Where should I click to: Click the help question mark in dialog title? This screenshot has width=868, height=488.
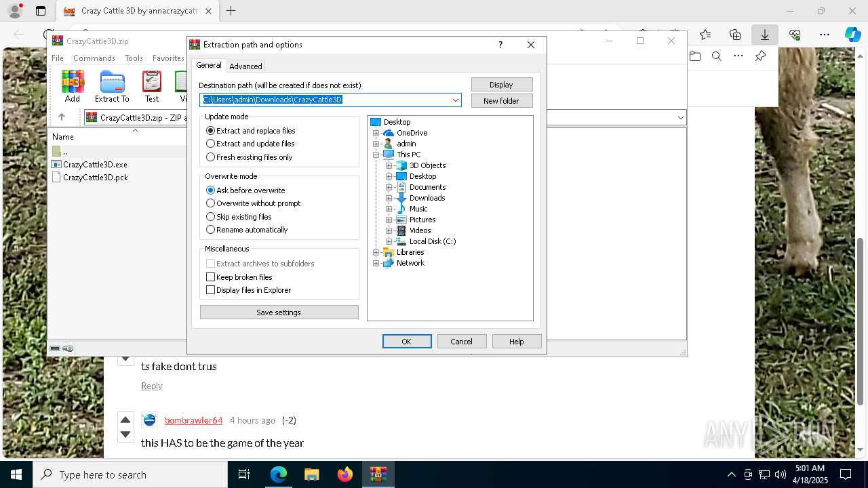coord(500,45)
